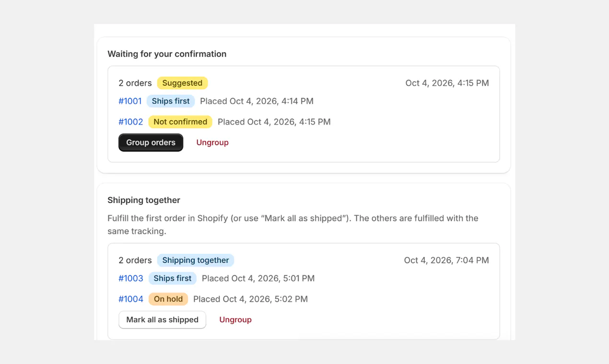The height and width of the screenshot is (364, 609).
Task: Click Placed Oct 4, 2026, 5:02 PM text
Action: 250,299
